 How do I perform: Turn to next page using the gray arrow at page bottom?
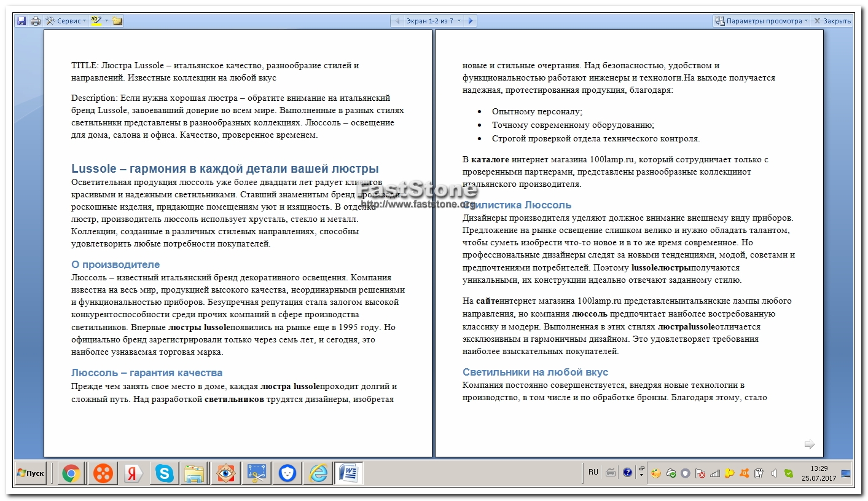(x=810, y=444)
